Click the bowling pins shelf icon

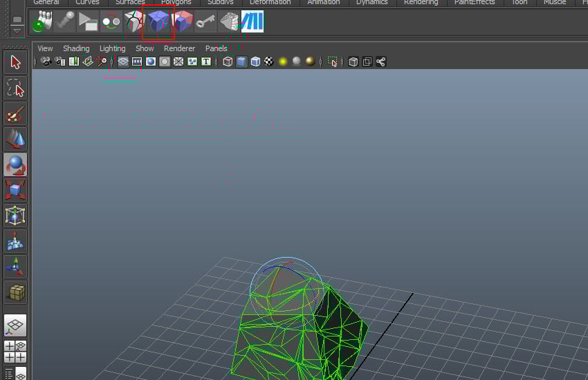click(x=42, y=22)
